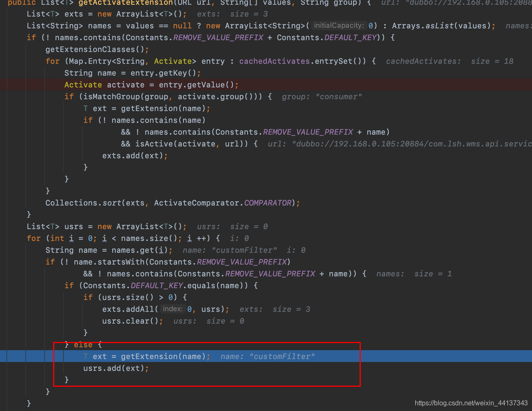Click the 'else' keyword

coord(83,345)
